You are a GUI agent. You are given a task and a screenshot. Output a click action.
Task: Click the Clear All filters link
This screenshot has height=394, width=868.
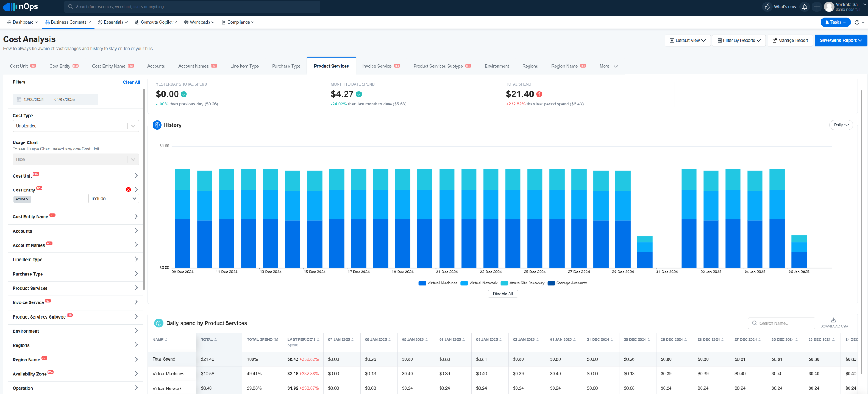pos(131,83)
